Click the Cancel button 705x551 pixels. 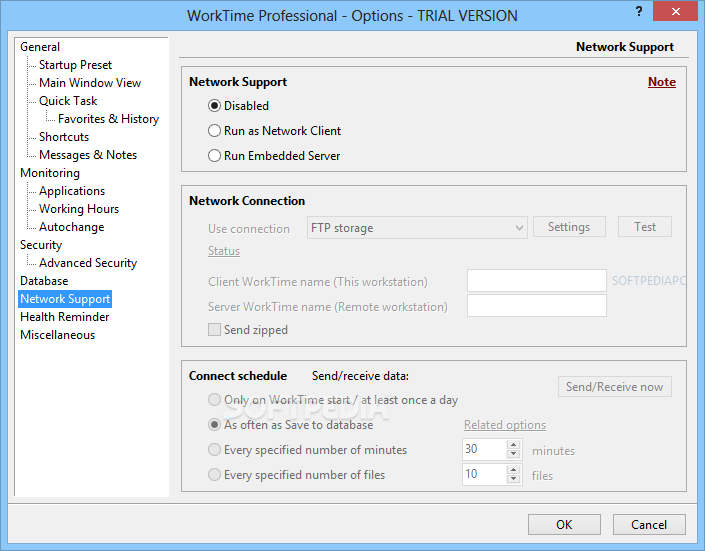pos(649,524)
